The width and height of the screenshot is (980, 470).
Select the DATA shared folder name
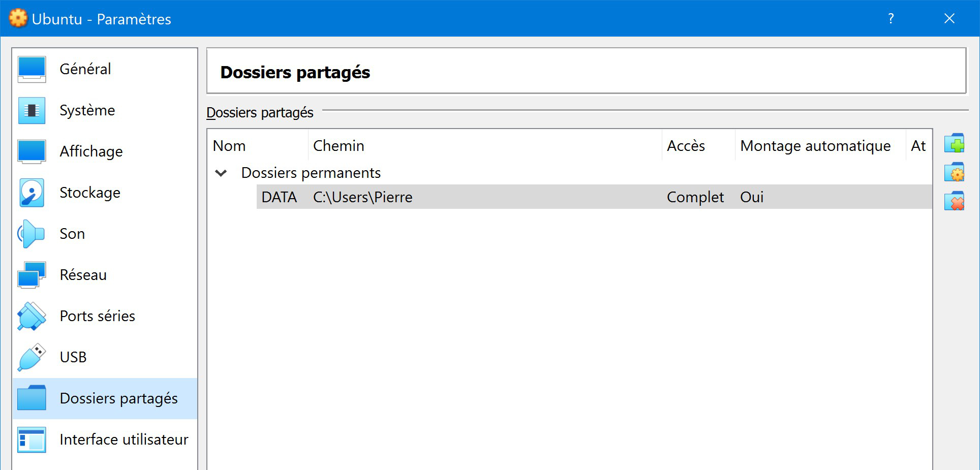tap(279, 197)
